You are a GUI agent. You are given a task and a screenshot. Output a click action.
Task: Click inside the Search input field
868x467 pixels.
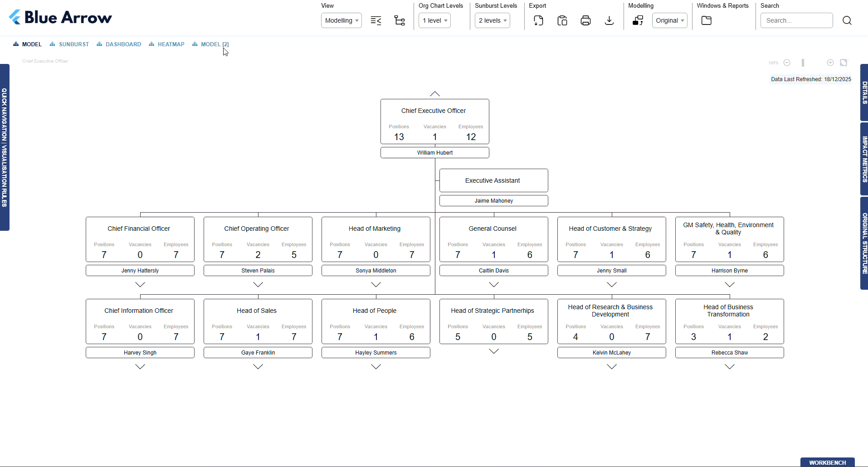(x=796, y=20)
